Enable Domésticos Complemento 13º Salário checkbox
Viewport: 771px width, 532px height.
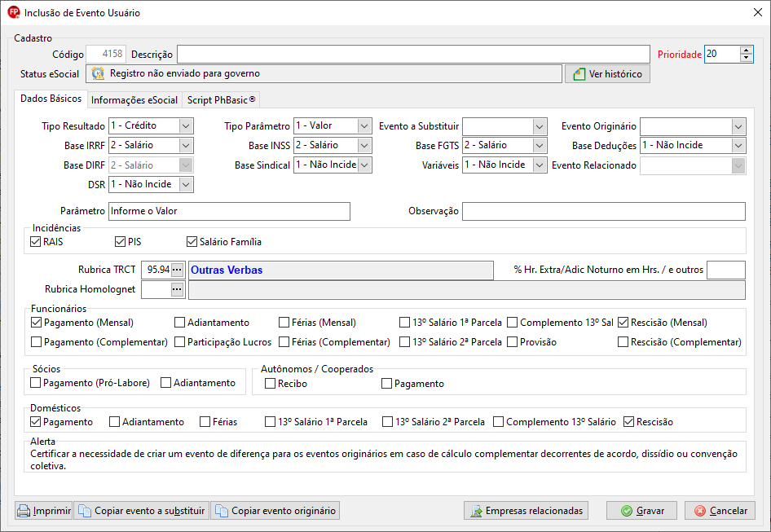[x=499, y=422]
